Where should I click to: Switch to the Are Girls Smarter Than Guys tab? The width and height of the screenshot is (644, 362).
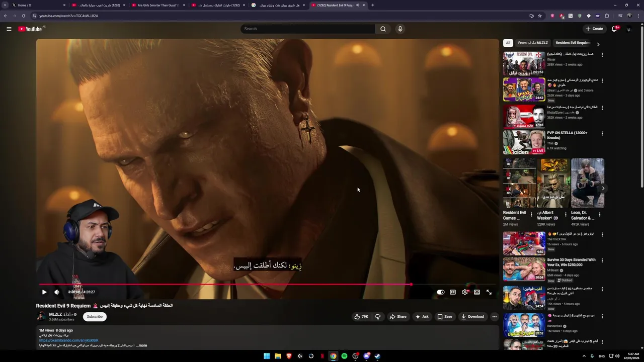click(157, 5)
